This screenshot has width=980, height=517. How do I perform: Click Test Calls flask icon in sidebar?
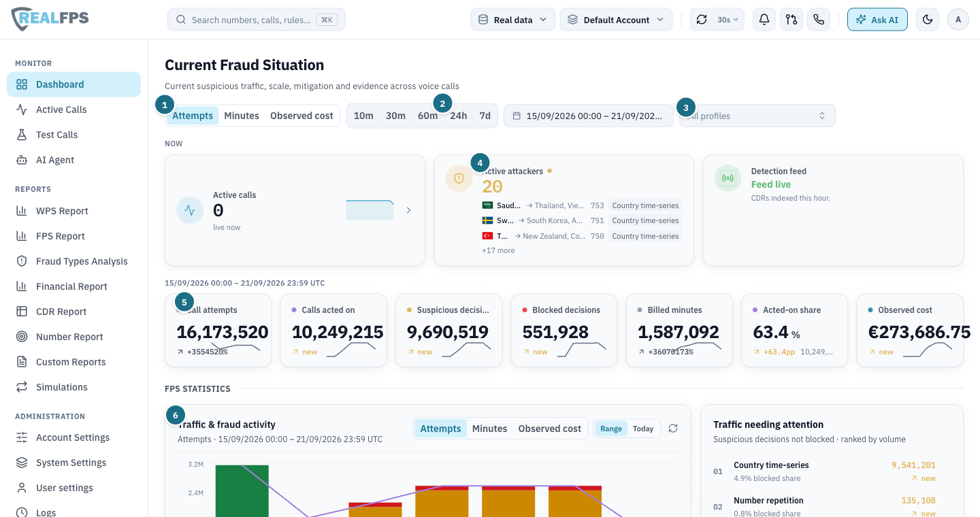pos(22,135)
